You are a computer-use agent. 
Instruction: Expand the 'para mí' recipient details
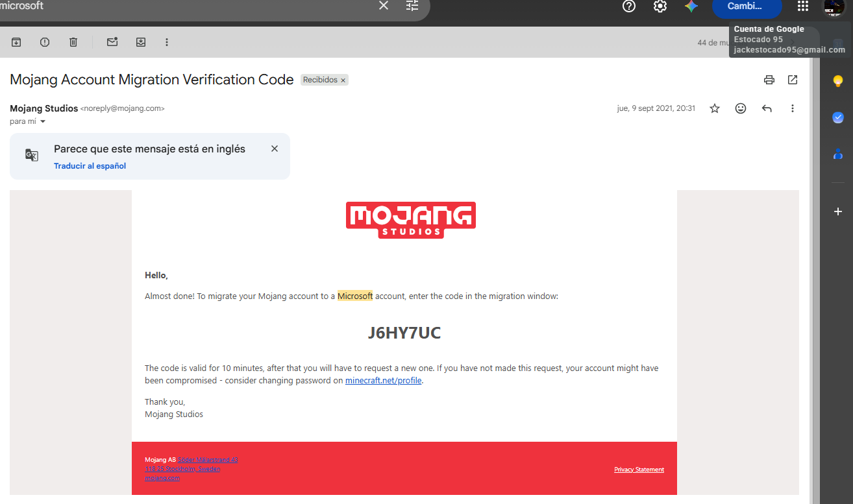[x=43, y=122]
